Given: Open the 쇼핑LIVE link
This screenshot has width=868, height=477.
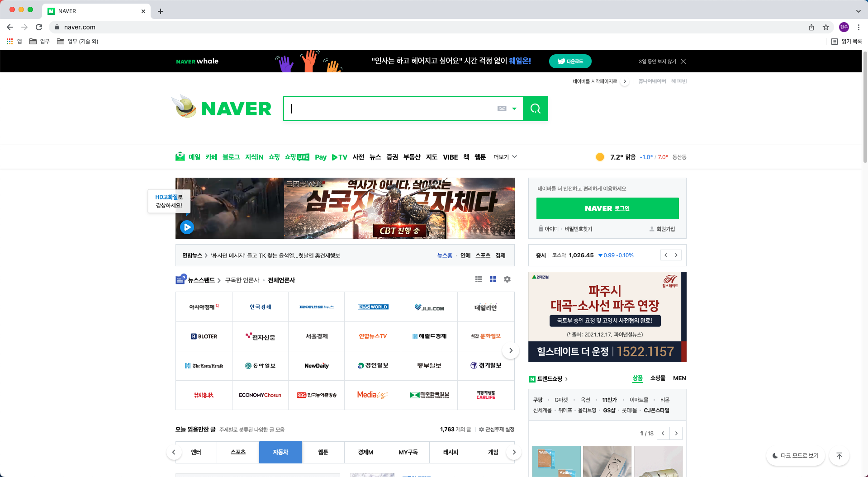Looking at the screenshot, I should point(297,157).
